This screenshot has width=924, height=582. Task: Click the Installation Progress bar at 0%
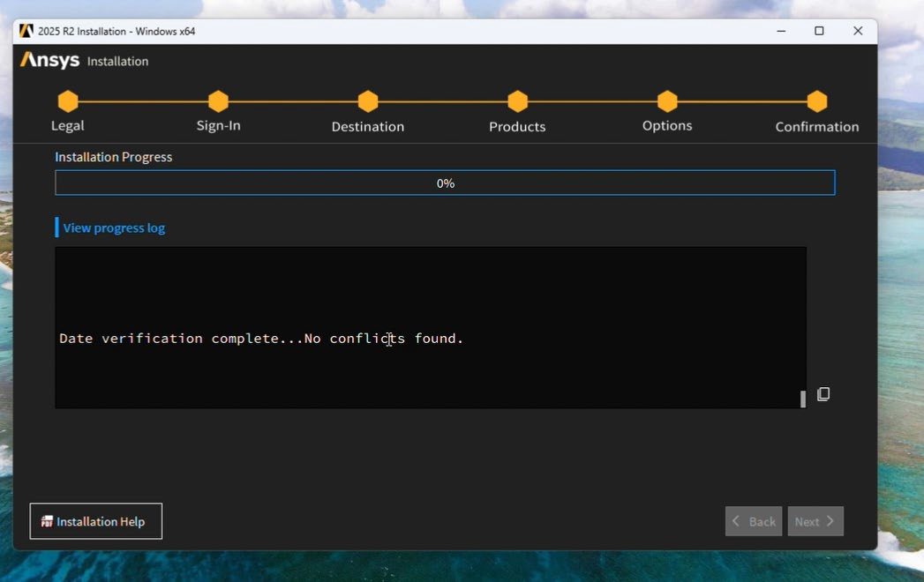click(x=445, y=183)
